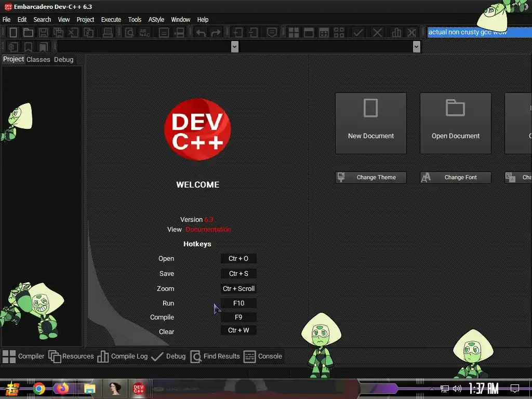The image size is (532, 399).
Task: Click the Close file toolbar icon
Action: click(73, 33)
